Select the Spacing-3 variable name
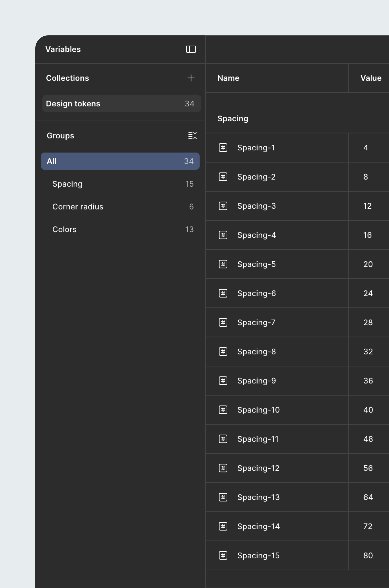Viewport: 389px width, 588px height. pyautogui.click(x=256, y=206)
